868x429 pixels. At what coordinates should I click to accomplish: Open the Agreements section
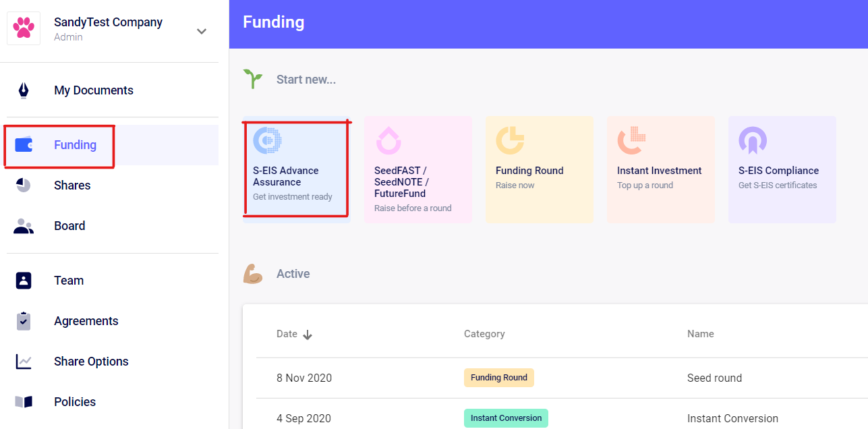coord(86,321)
